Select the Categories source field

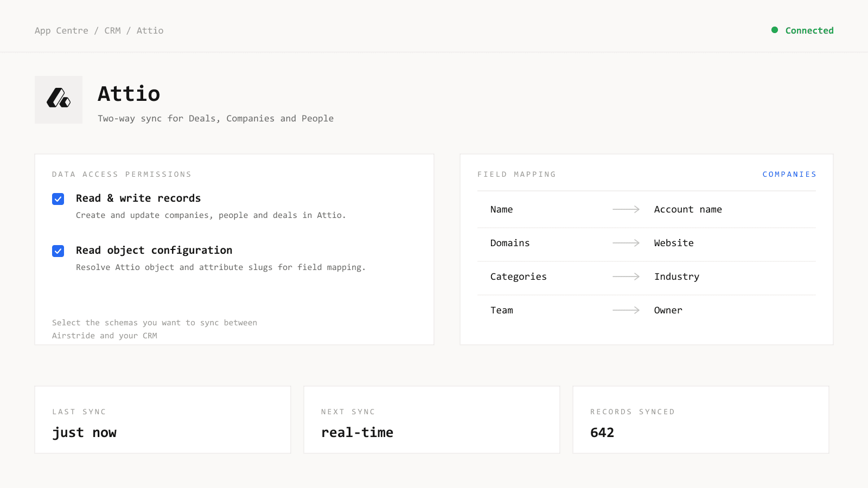pos(519,277)
